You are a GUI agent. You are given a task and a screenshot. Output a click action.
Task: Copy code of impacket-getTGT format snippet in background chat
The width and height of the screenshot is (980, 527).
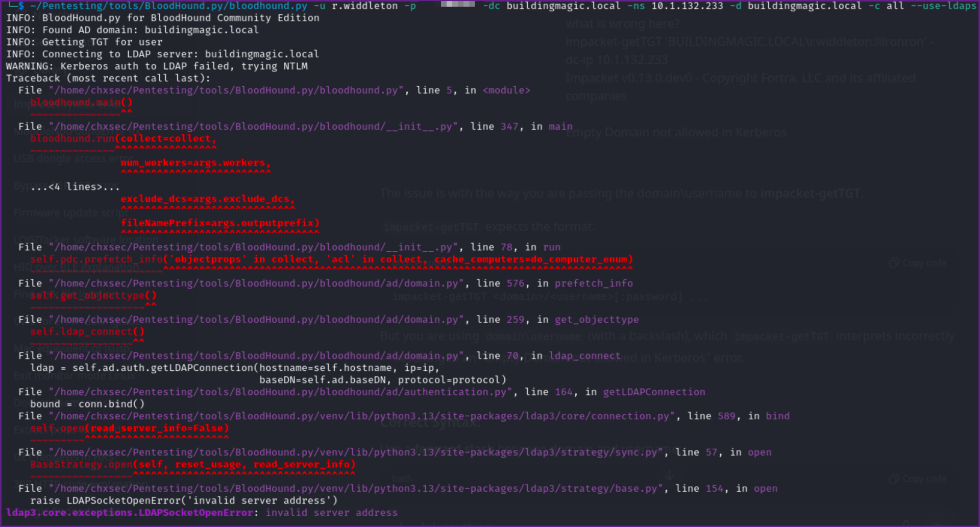pos(918,263)
